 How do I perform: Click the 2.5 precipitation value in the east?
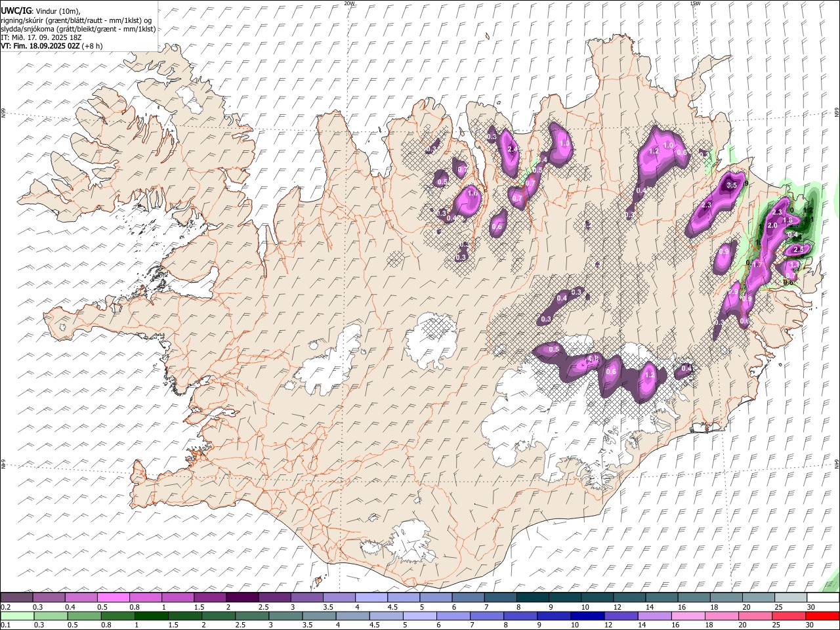(799, 250)
